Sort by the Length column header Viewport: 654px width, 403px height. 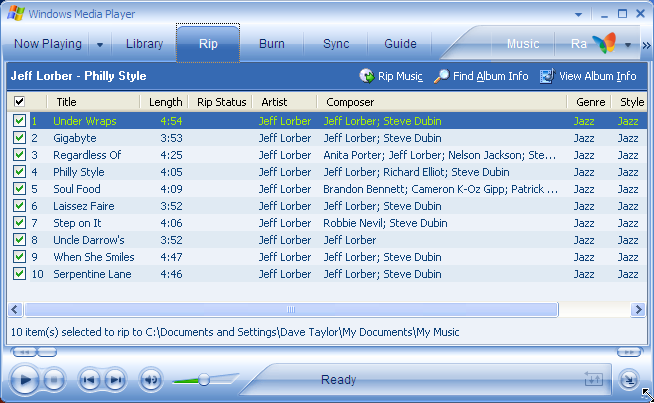click(164, 102)
